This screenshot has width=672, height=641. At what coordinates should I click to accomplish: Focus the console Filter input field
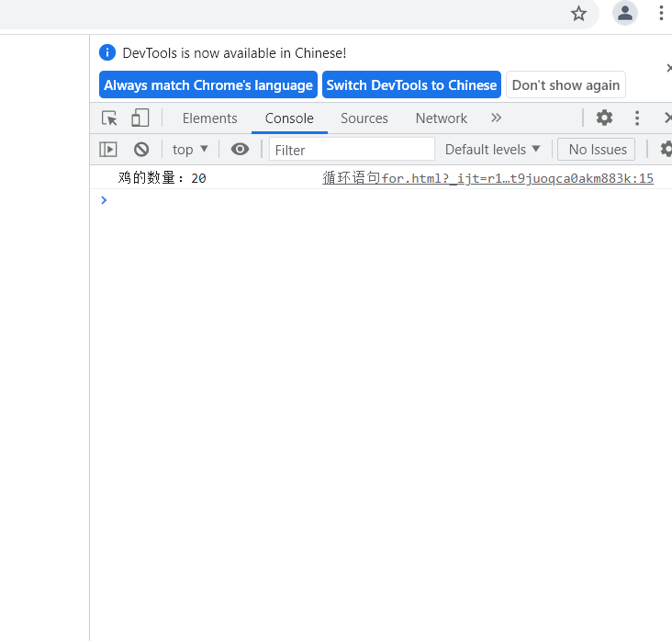pyautogui.click(x=352, y=149)
